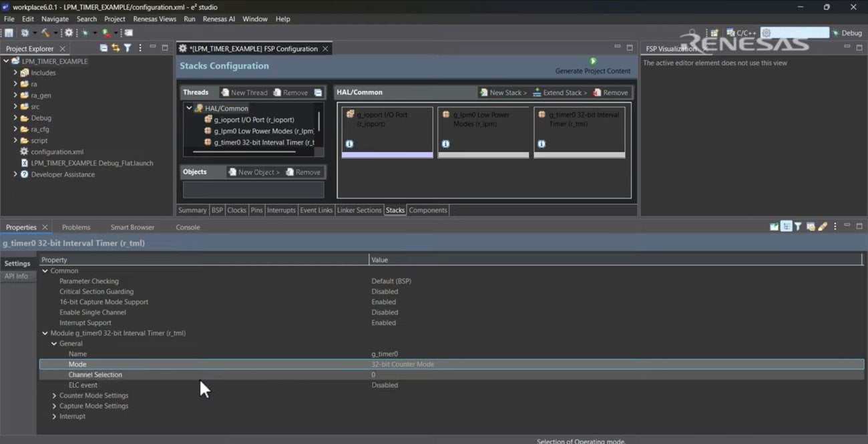Open Project Explorer view menu (three dots)
The image size is (868, 444).
coord(140,48)
